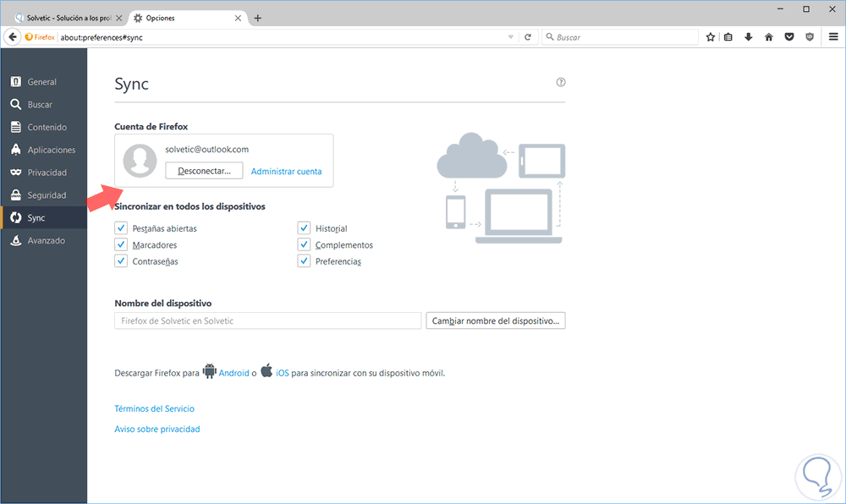The height and width of the screenshot is (504, 846).
Task: Close the Solvetic tab
Action: (119, 19)
